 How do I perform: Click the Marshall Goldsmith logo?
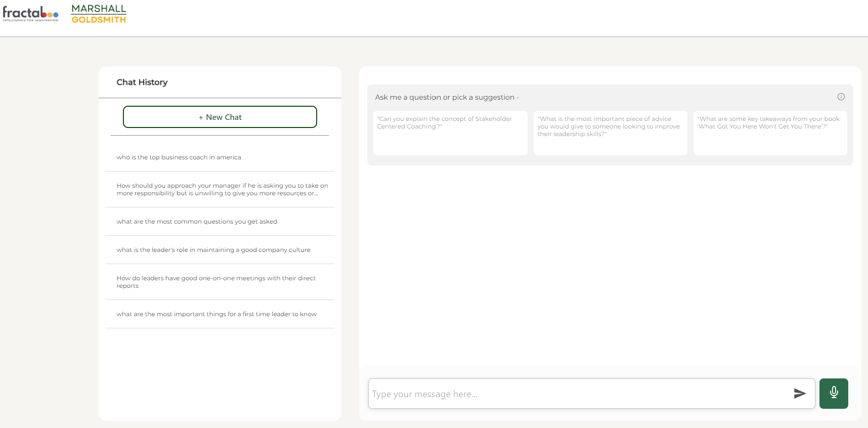tap(99, 14)
